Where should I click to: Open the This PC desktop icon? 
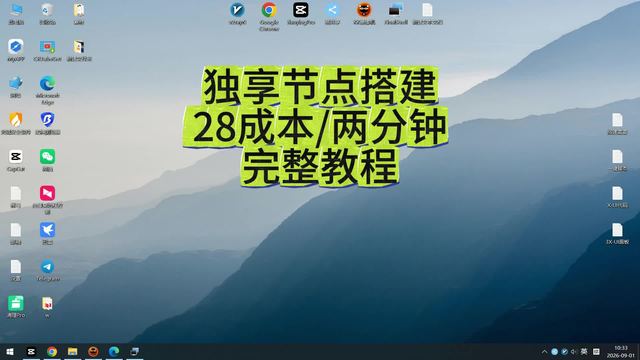pyautogui.click(x=16, y=13)
